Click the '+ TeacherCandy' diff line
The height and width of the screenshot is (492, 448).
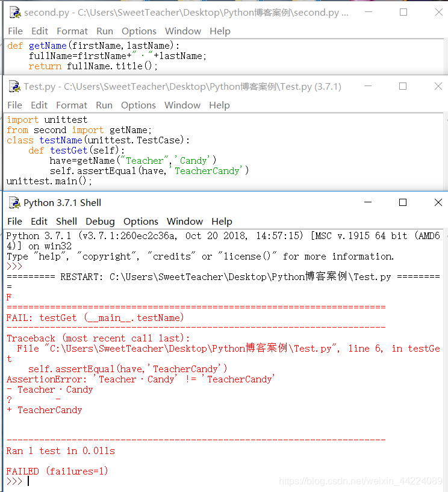[x=44, y=410]
